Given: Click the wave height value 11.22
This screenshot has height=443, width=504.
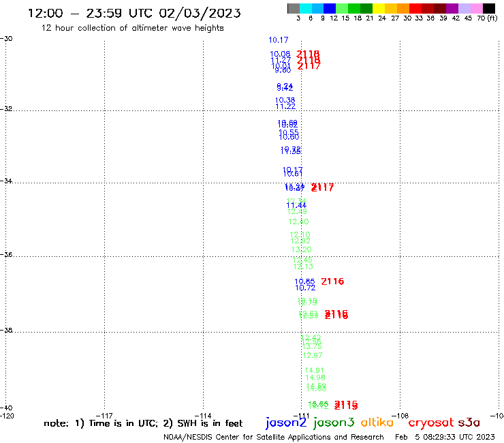Looking at the screenshot, I should click(x=285, y=106).
